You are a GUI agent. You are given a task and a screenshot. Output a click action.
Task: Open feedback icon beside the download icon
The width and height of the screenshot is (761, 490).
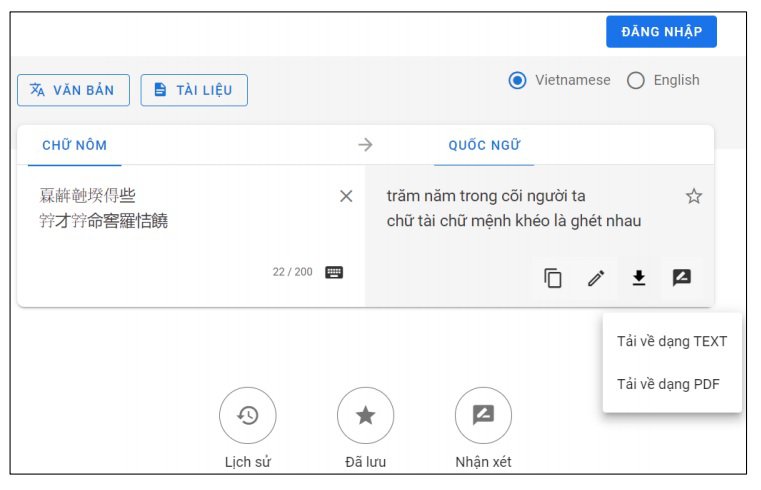click(681, 278)
